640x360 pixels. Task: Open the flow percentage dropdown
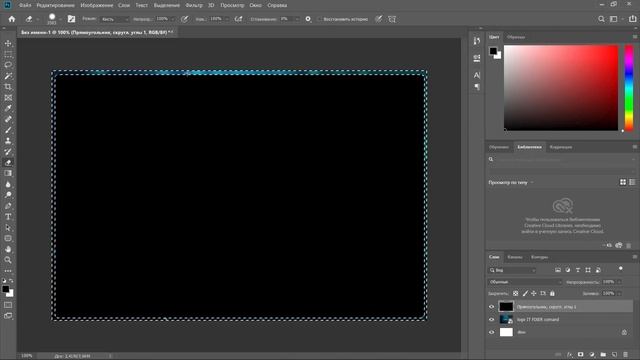click(227, 19)
